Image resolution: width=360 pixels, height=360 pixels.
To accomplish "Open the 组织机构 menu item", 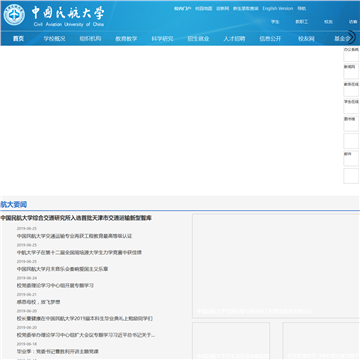I will pos(90,39).
